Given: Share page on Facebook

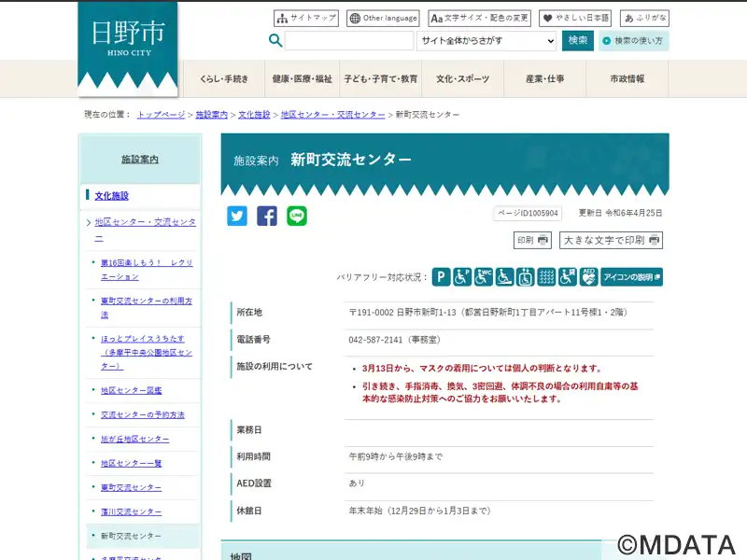Looking at the screenshot, I should coord(267,216).
